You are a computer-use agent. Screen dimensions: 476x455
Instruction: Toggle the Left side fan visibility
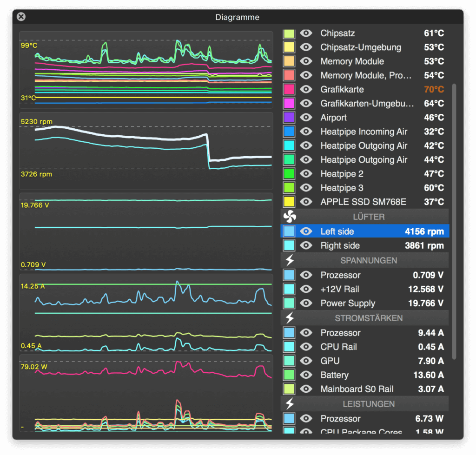point(305,231)
